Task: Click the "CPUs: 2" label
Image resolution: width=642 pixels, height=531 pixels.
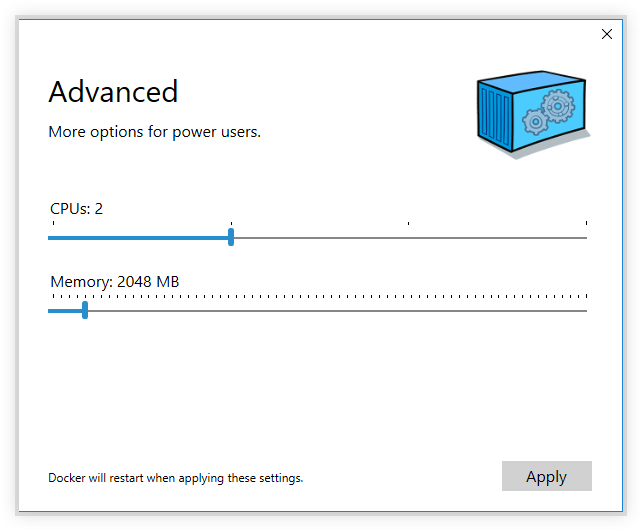Action: pyautogui.click(x=77, y=209)
